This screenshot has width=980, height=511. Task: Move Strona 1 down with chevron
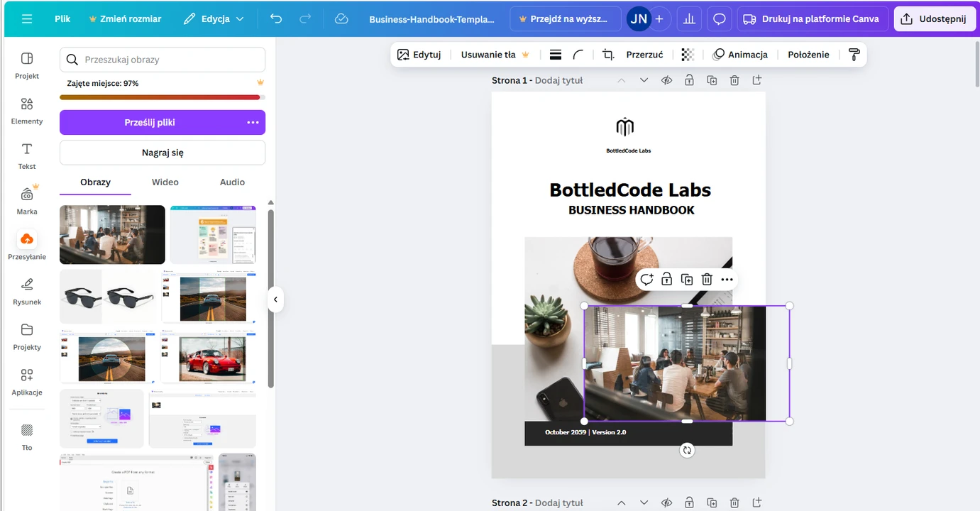[x=644, y=80]
